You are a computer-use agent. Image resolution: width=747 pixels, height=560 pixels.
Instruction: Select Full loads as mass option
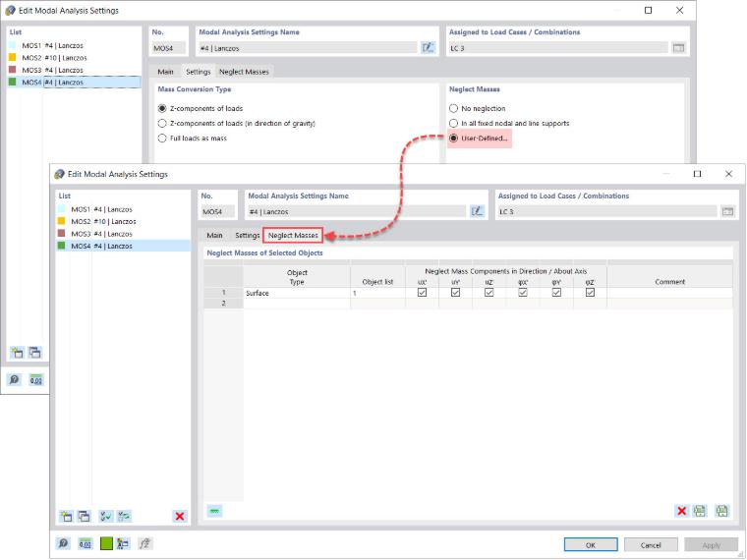pos(162,139)
